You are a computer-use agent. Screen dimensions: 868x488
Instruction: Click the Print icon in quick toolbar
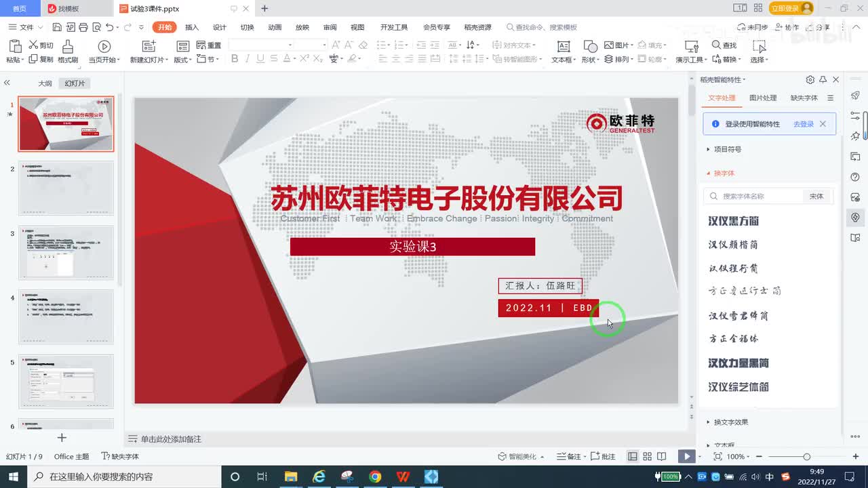click(x=83, y=27)
